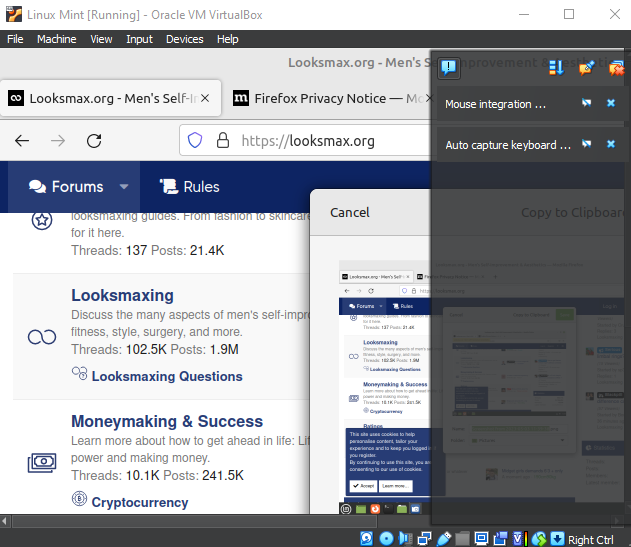Click the notification sort order icon
Viewport: 631px width, 547px height.
[x=557, y=68]
